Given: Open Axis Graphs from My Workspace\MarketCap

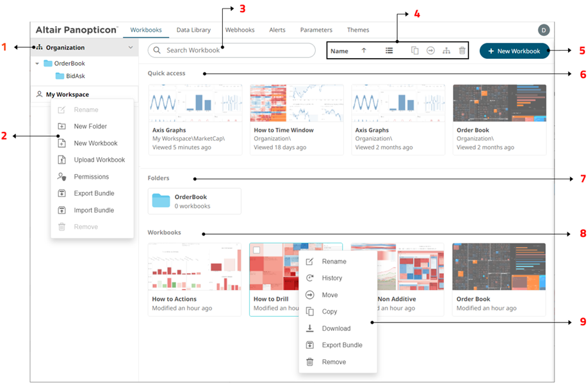Looking at the screenshot, I should click(x=195, y=120).
